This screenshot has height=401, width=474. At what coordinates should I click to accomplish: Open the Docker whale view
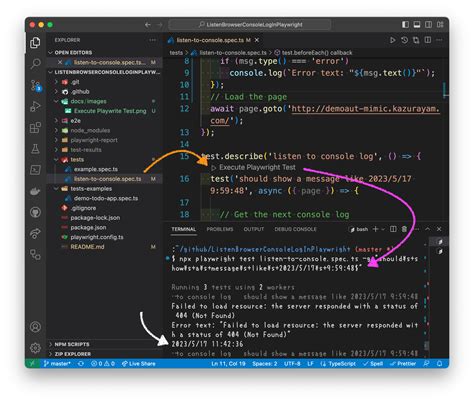[x=35, y=191]
